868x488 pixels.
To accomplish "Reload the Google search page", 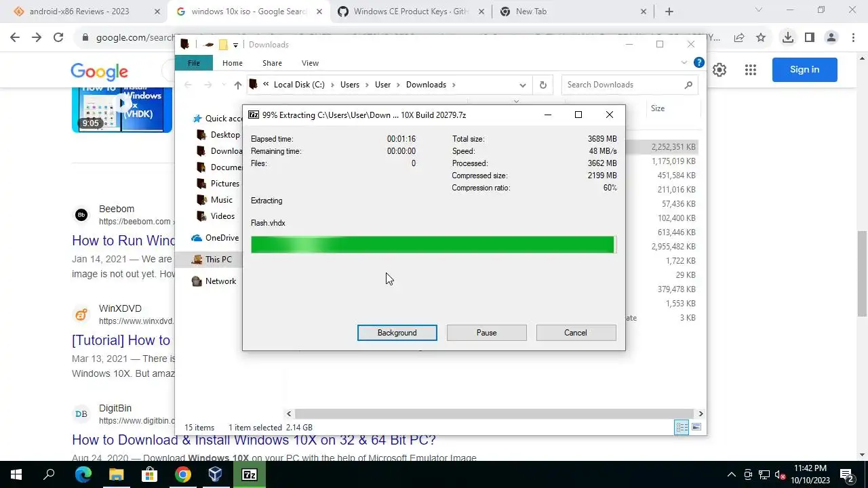I will [58, 38].
